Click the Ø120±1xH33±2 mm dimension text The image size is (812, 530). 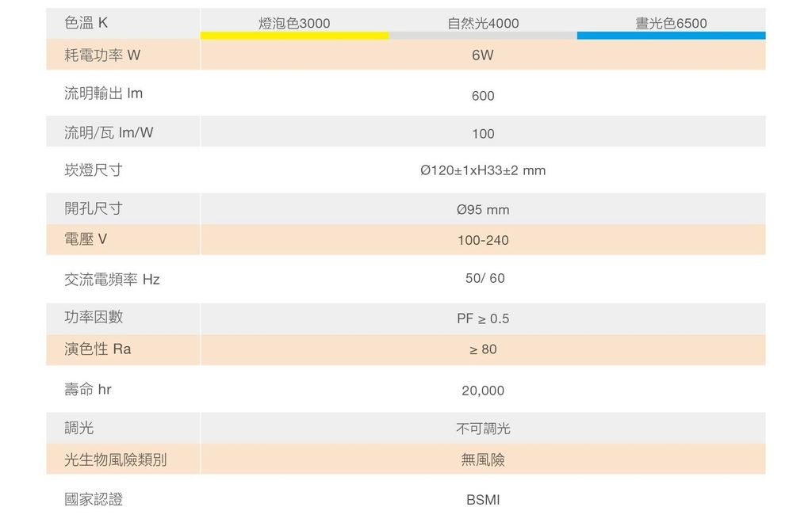point(483,170)
